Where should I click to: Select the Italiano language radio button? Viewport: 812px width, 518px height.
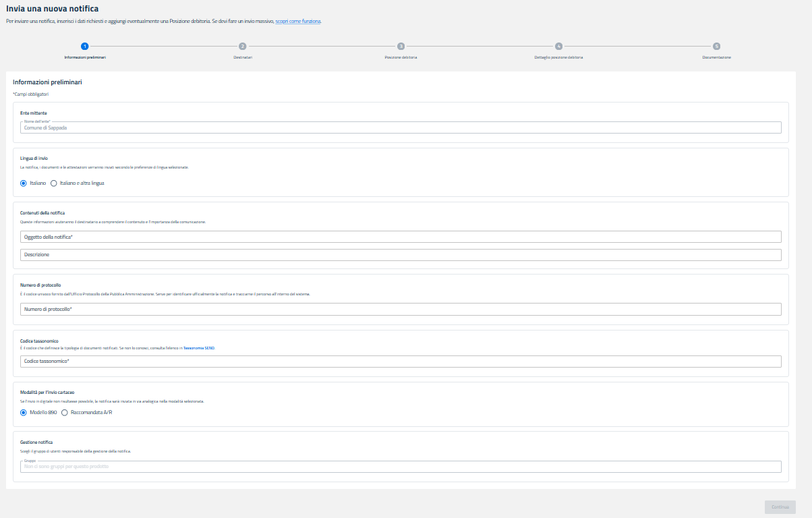pos(24,183)
